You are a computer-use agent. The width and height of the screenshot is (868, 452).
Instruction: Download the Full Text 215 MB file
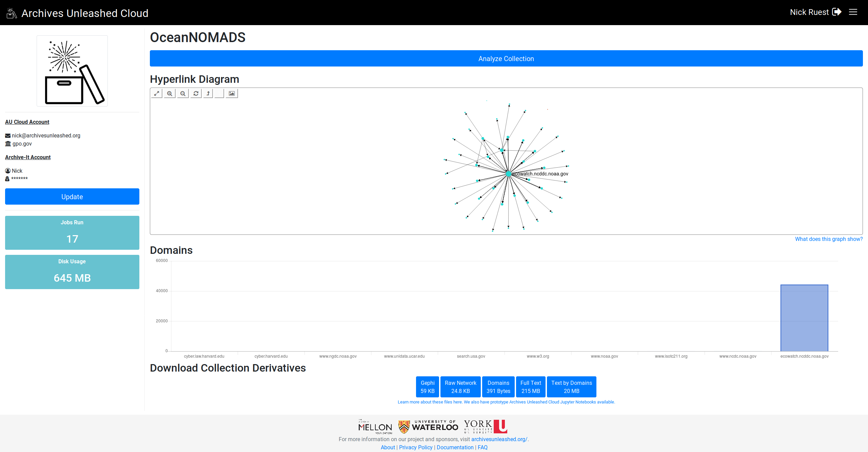531,387
